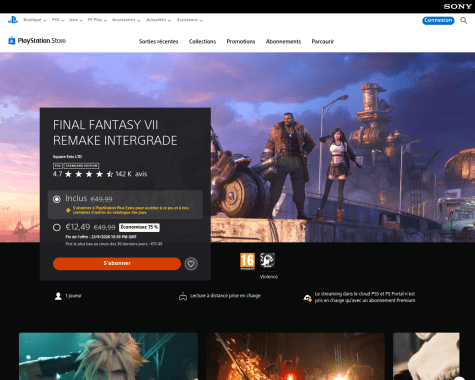This screenshot has width=475, height=380.
Task: Click the Connexion button
Action: coord(438,20)
